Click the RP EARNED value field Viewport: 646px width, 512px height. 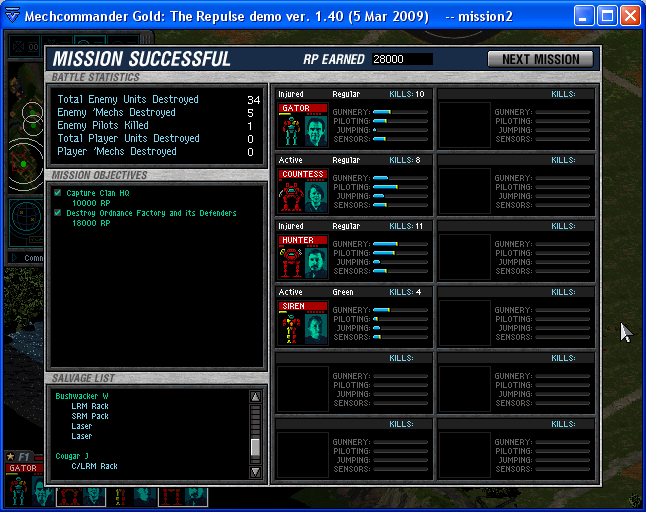(x=402, y=59)
